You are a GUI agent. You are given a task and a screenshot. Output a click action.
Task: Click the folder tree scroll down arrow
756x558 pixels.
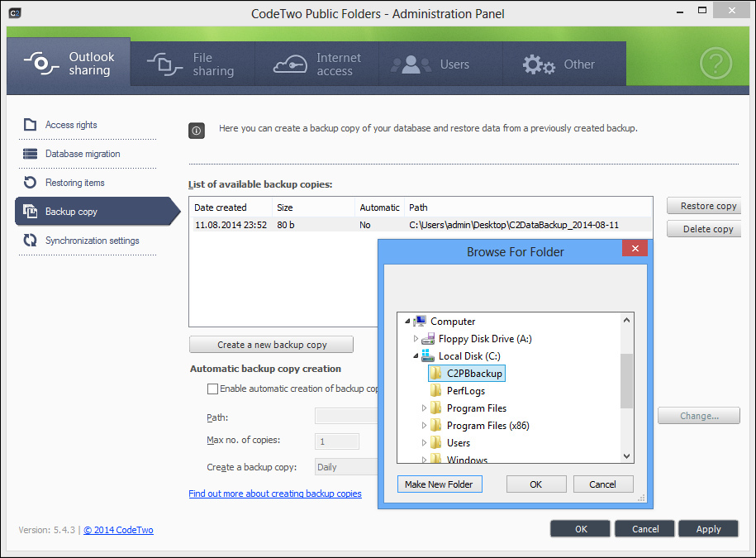(x=626, y=456)
